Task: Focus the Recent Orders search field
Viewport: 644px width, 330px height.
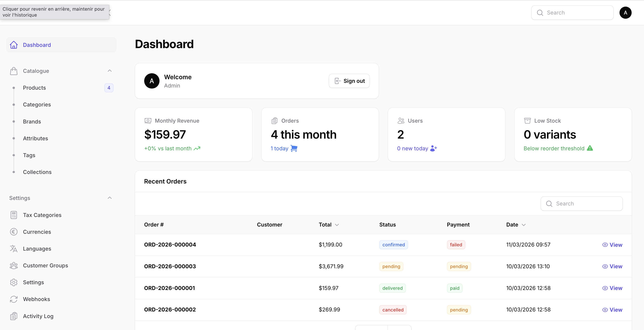Action: pyautogui.click(x=585, y=204)
